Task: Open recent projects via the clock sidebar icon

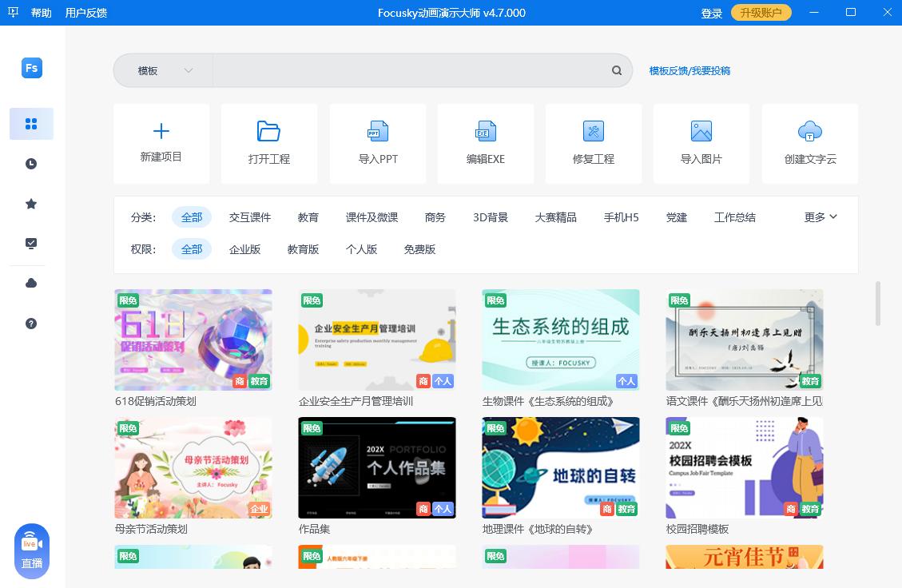Action: pos(30,164)
